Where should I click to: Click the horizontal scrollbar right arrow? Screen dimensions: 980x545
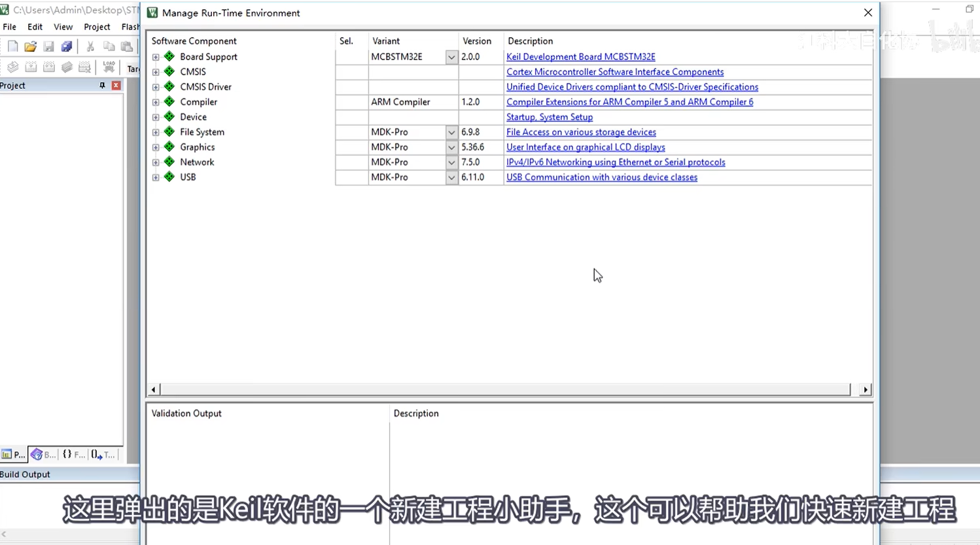coord(866,389)
